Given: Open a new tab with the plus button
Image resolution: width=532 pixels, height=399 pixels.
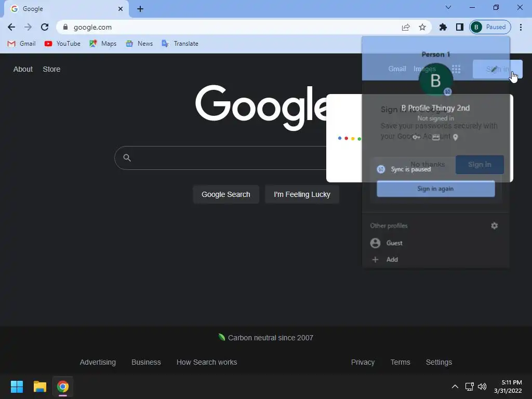Looking at the screenshot, I should point(140,9).
